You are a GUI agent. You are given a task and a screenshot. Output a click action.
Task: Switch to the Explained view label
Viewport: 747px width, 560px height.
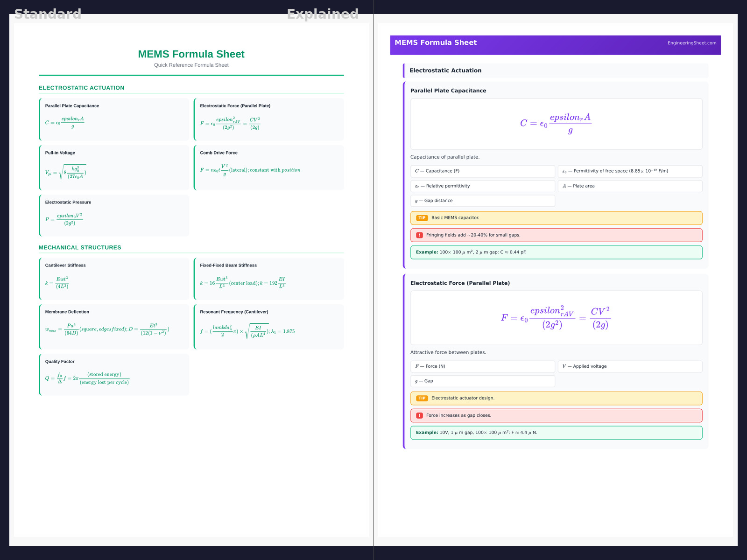(x=323, y=14)
